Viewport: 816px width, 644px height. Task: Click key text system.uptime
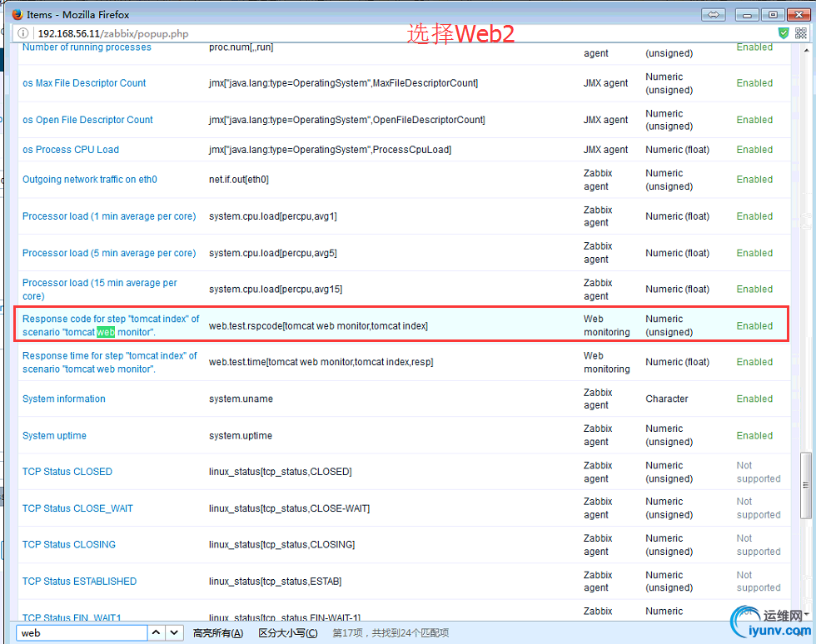[241, 436]
